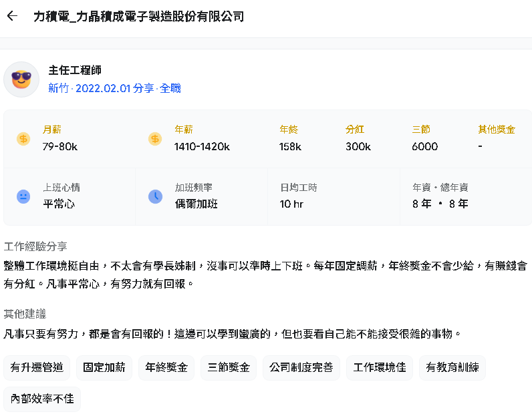Click the 三節 bonus value 6000

pos(425,146)
